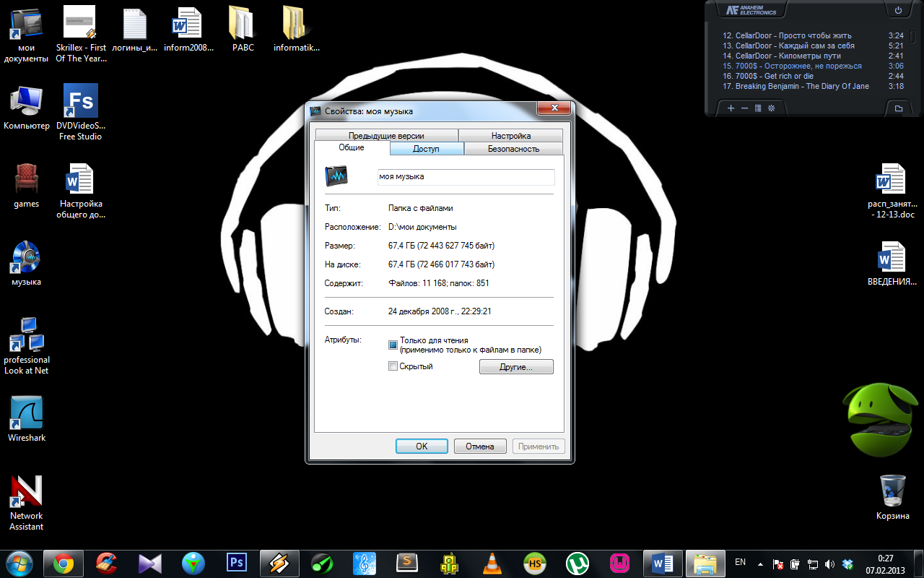Image resolution: width=924 pixels, height=578 pixels.
Task: Click the Отмена button
Action: pyautogui.click(x=480, y=447)
